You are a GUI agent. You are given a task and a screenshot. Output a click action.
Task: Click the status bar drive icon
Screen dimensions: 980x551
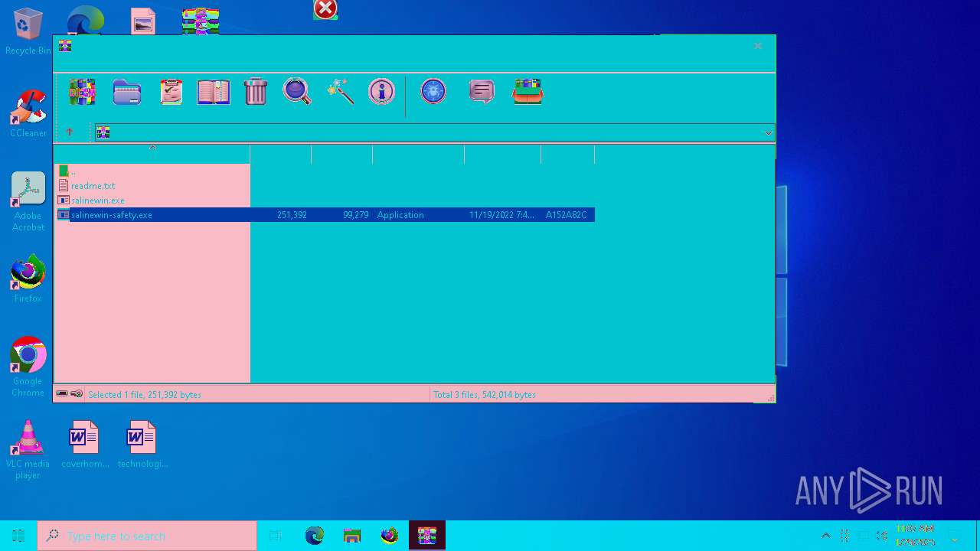pos(62,394)
